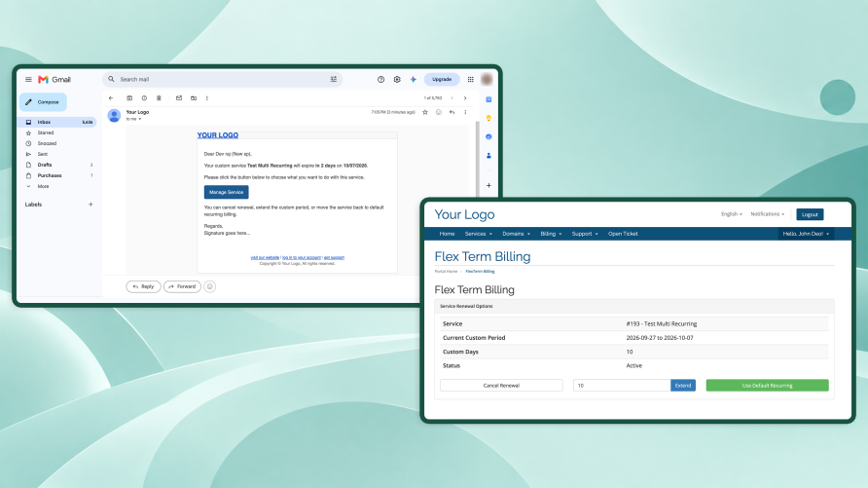Click the Cancel Renewal button
Screen dimensions: 868x488
tap(501, 386)
